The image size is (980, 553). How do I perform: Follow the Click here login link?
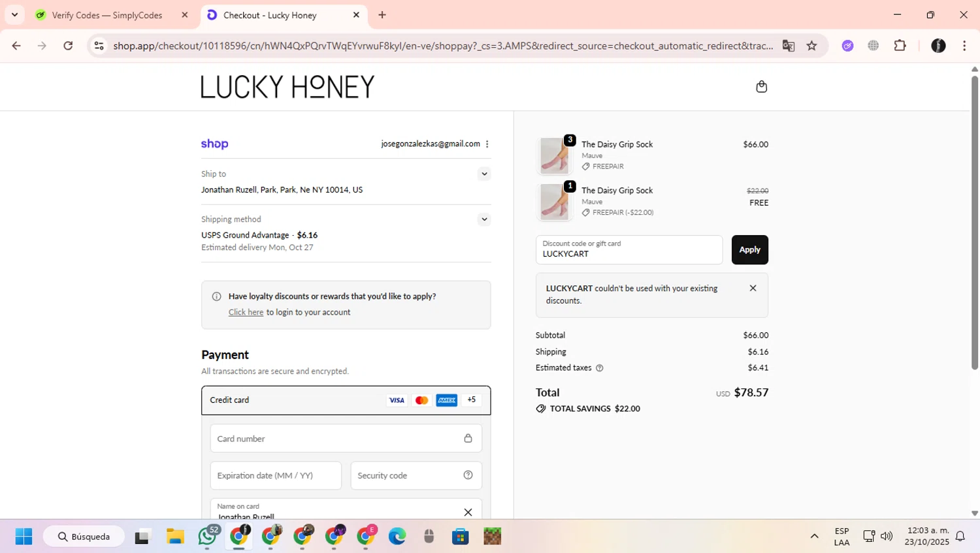(246, 312)
